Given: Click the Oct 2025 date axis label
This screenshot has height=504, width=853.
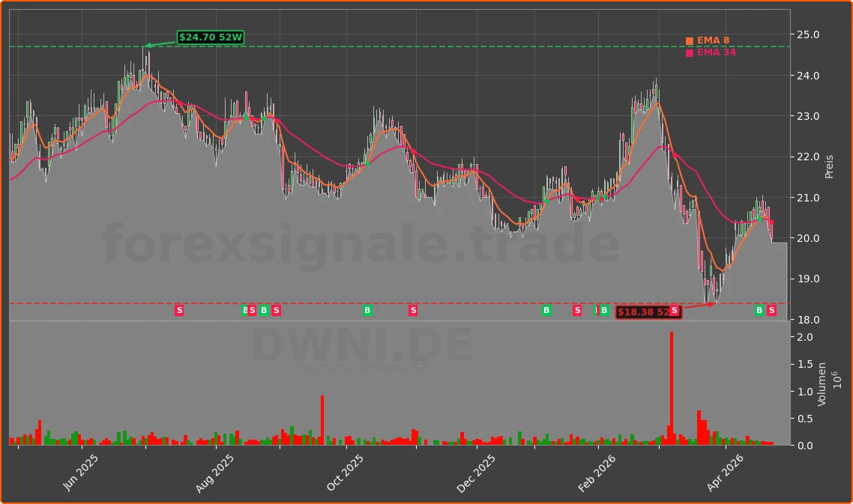Looking at the screenshot, I should pyautogui.click(x=344, y=472).
